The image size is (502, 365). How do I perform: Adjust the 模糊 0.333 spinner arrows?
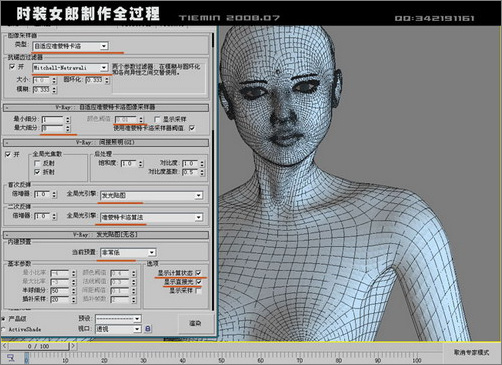(54, 90)
